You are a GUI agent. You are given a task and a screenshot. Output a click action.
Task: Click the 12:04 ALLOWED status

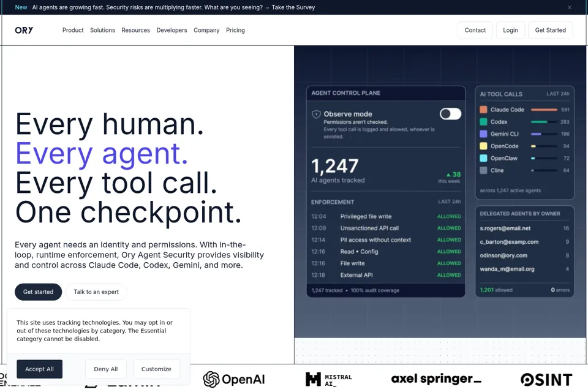[449, 216]
